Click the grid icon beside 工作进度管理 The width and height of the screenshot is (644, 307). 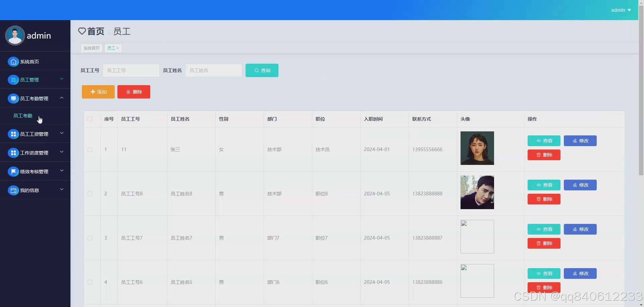tap(13, 153)
